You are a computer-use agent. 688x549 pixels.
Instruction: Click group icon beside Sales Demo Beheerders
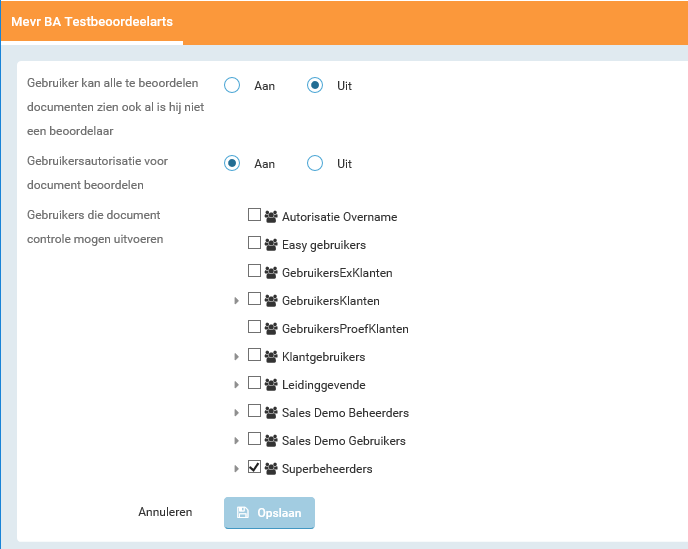[x=271, y=412]
